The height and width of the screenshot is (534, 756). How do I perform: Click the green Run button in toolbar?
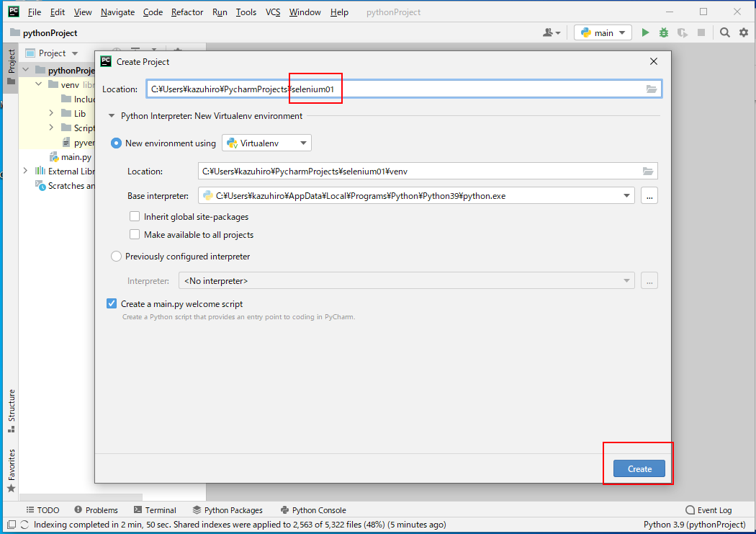(645, 32)
